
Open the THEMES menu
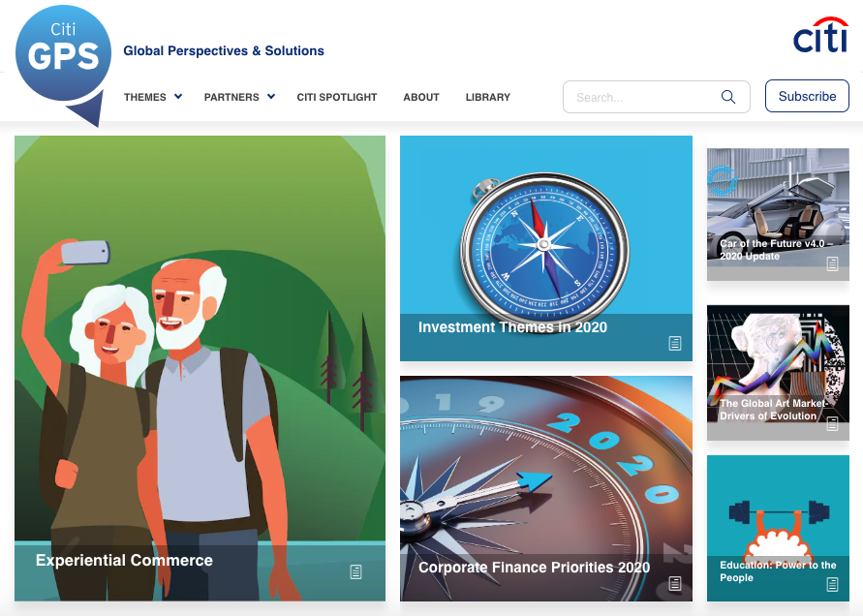(144, 97)
